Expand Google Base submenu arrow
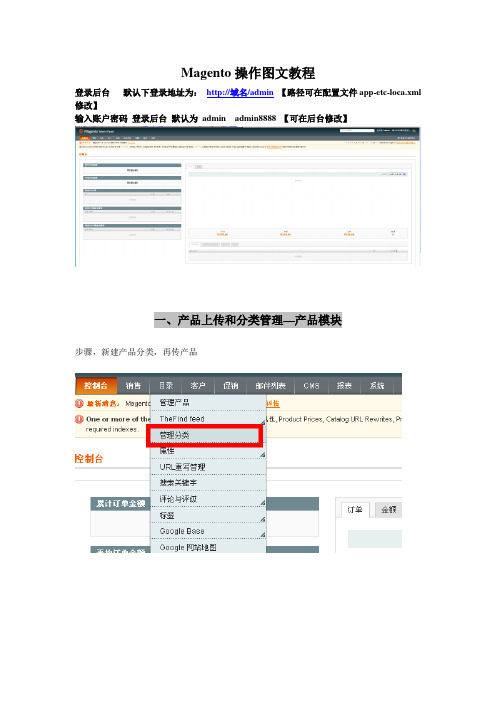Image resolution: width=496 pixels, height=702 pixels. pyautogui.click(x=263, y=535)
